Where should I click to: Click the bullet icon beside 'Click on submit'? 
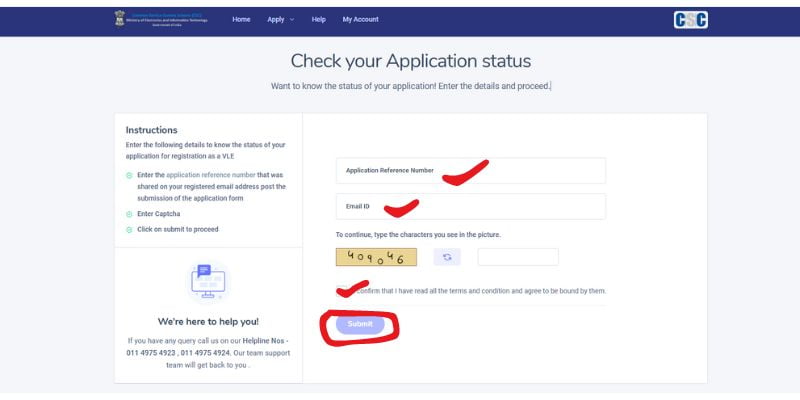tap(129, 230)
